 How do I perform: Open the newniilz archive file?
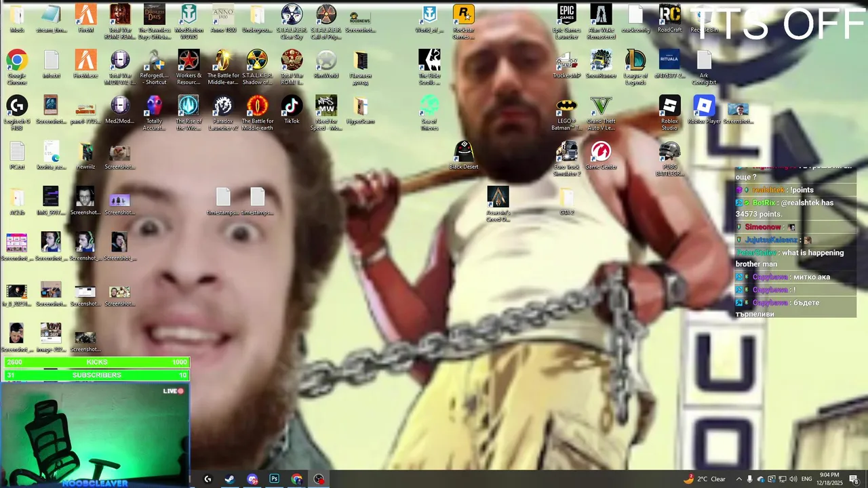pos(85,155)
